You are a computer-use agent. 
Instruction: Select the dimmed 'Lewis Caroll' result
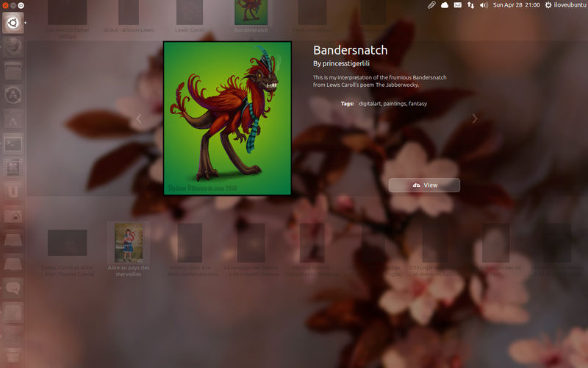click(190, 15)
